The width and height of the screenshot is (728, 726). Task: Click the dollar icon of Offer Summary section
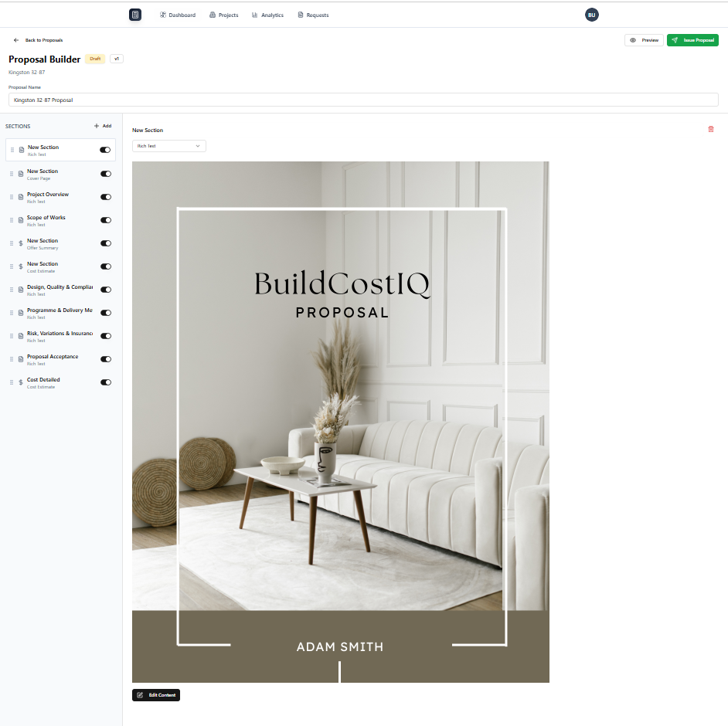pyautogui.click(x=21, y=243)
